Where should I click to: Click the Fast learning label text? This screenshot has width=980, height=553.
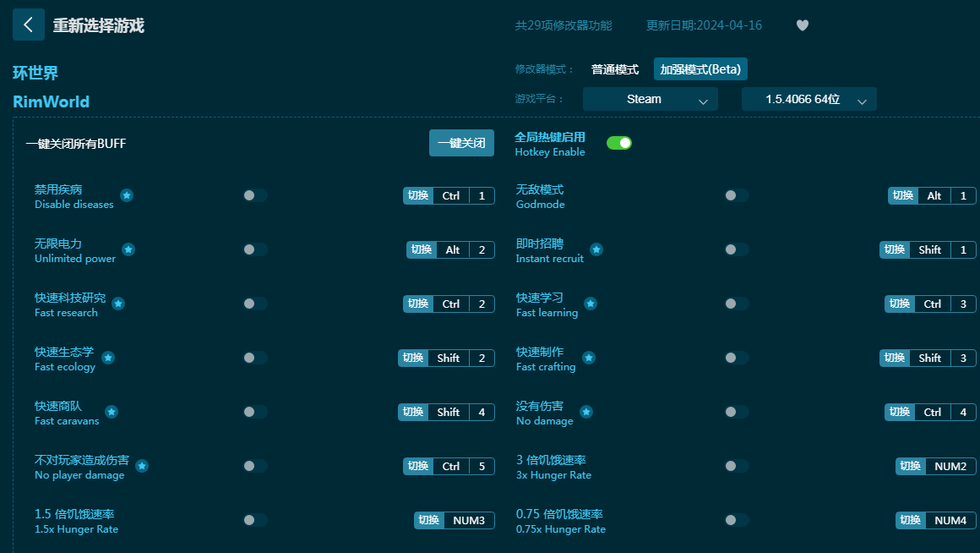click(x=547, y=313)
